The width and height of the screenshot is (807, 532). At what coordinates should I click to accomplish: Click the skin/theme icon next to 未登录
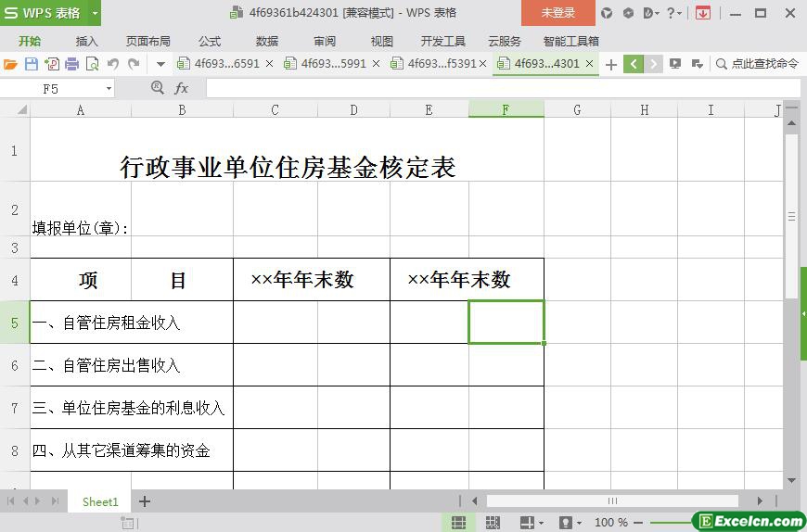[x=608, y=13]
